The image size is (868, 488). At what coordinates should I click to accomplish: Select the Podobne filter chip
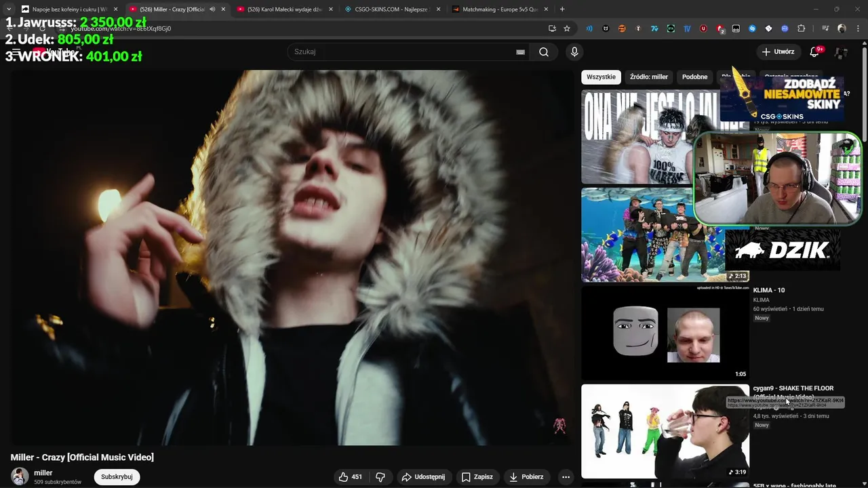click(x=694, y=77)
